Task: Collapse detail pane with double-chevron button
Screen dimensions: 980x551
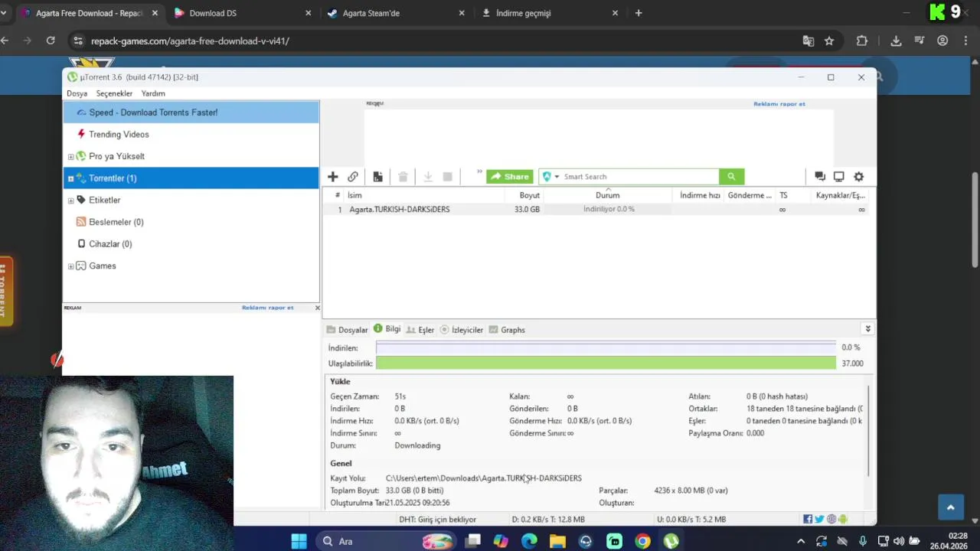Action: (x=867, y=328)
